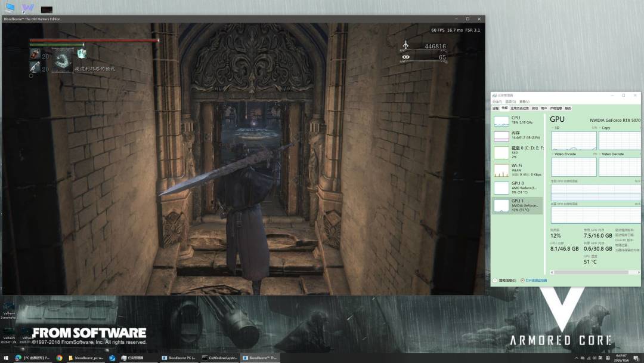Screen dimensions: 644x363
Task: Select 内存 (Memory) in the performance list
Action: pyautogui.click(x=518, y=136)
